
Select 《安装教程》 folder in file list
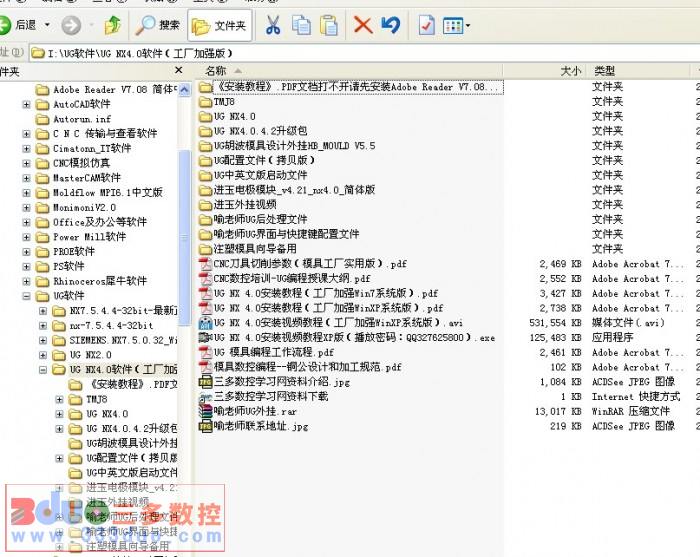351,87
